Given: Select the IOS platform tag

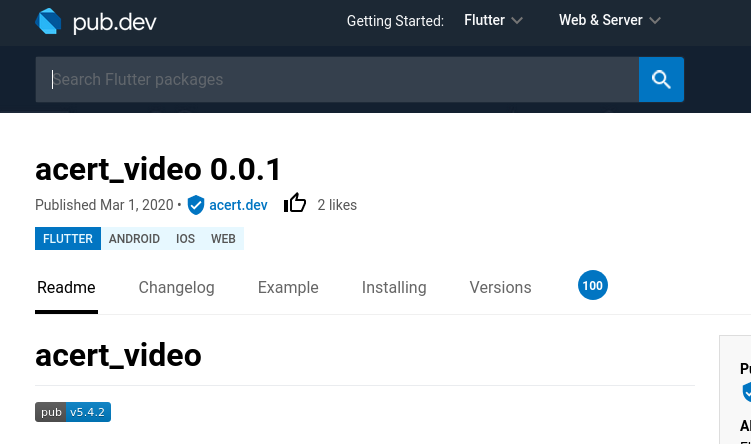Looking at the screenshot, I should (x=185, y=239).
